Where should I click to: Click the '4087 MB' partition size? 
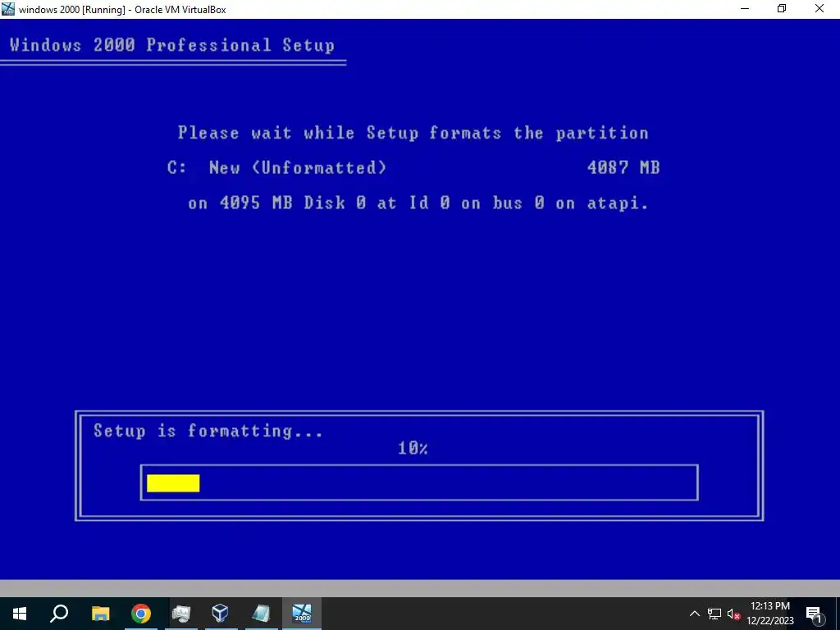[x=623, y=167]
